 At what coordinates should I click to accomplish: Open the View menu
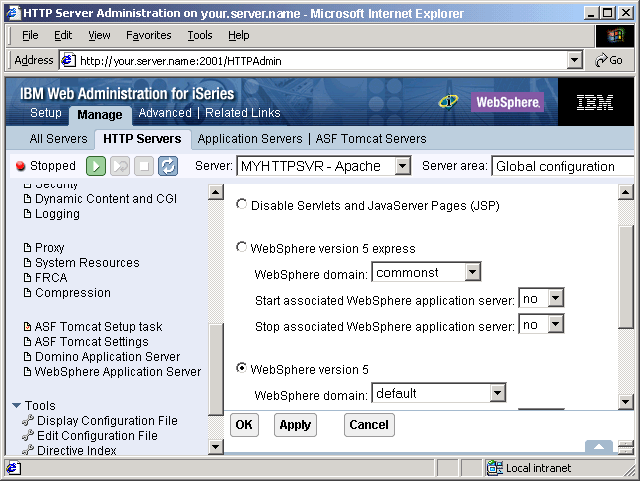tap(99, 36)
